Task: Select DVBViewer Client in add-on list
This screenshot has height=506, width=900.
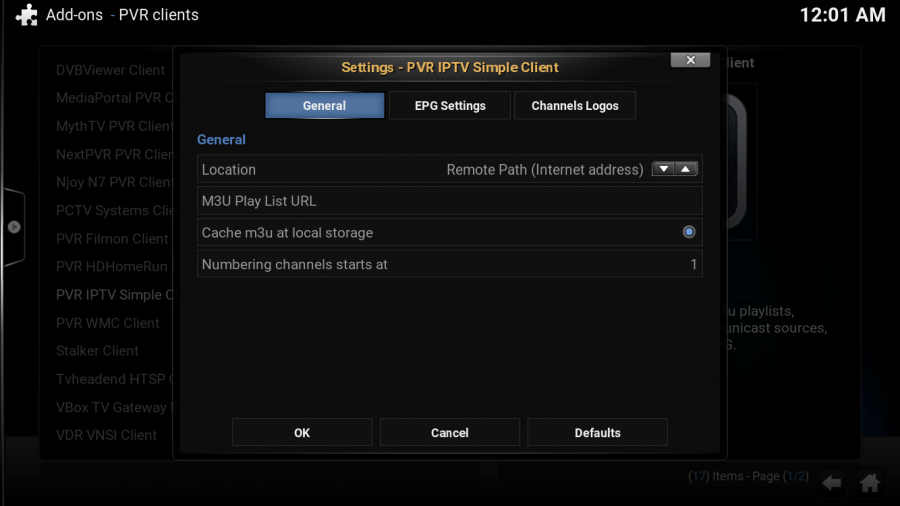Action: pyautogui.click(x=110, y=70)
